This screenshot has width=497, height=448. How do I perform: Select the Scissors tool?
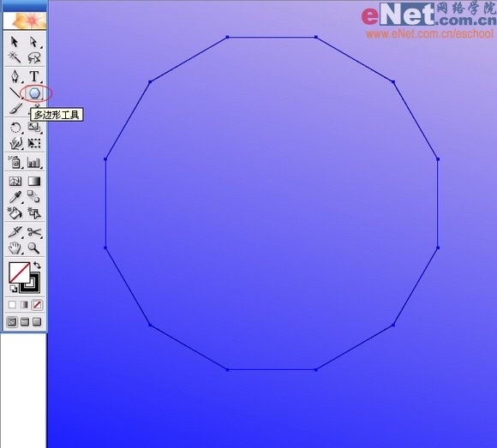34,232
